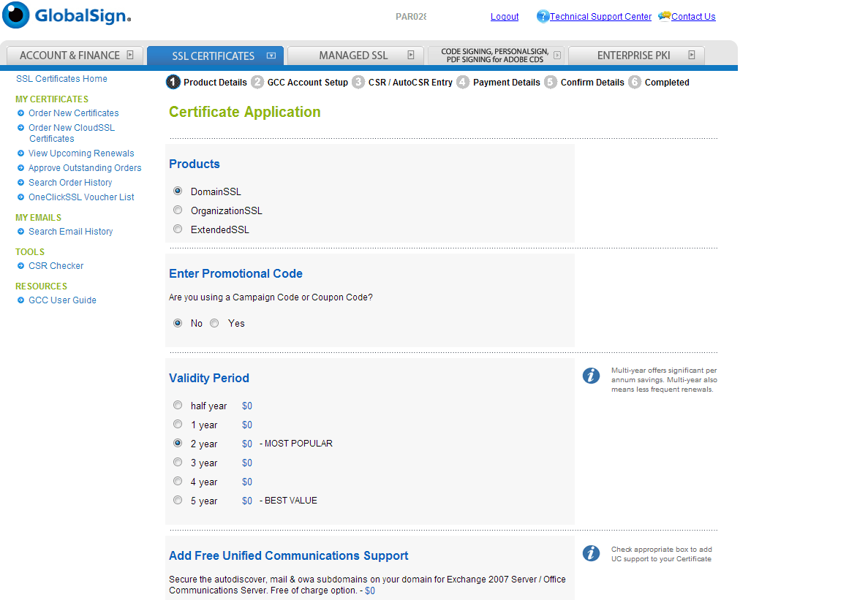The width and height of the screenshot is (868, 600).
Task: Select 1 year validity period
Action: tap(178, 424)
